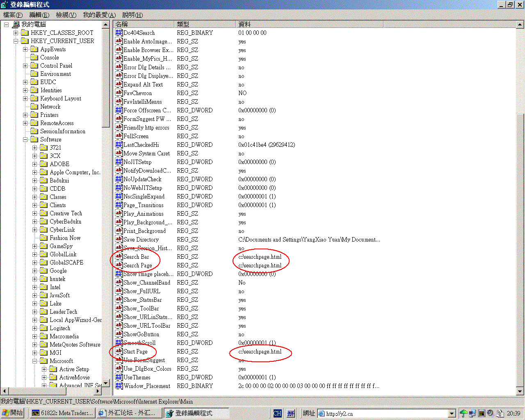Collapse the Microsoft key
This screenshot has width=525, height=420.
click(35, 361)
